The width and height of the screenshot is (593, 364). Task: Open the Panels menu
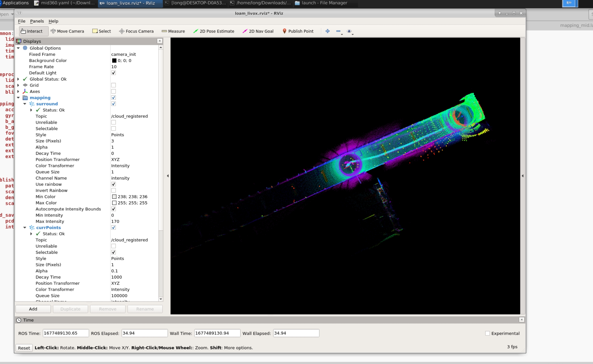(37, 21)
